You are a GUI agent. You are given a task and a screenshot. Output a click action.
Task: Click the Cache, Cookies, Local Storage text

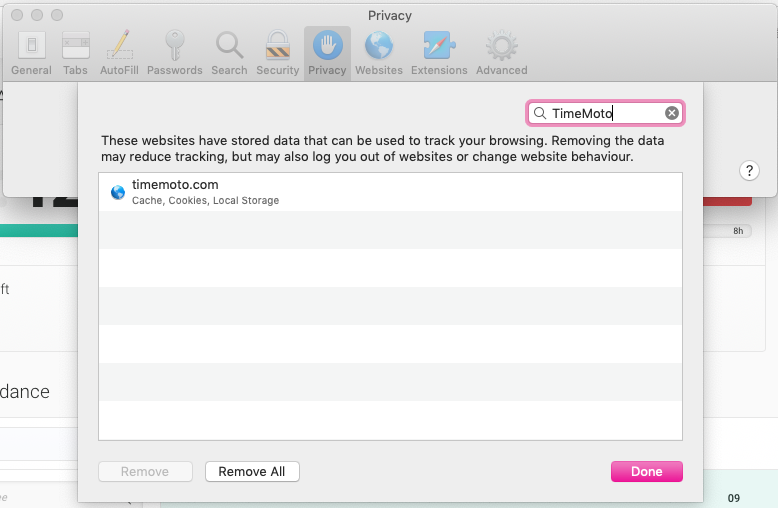point(205,200)
